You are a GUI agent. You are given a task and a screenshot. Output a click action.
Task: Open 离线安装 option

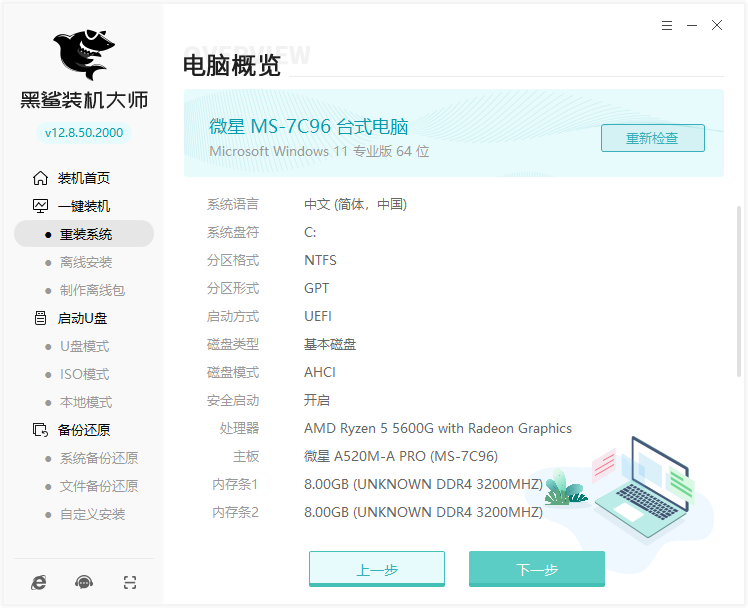(86, 262)
